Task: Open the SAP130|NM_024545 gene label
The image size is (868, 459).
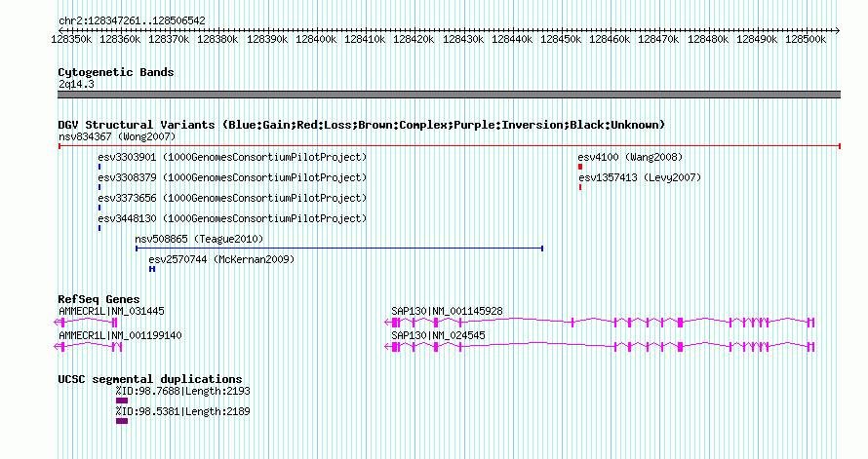Action: 438,335
